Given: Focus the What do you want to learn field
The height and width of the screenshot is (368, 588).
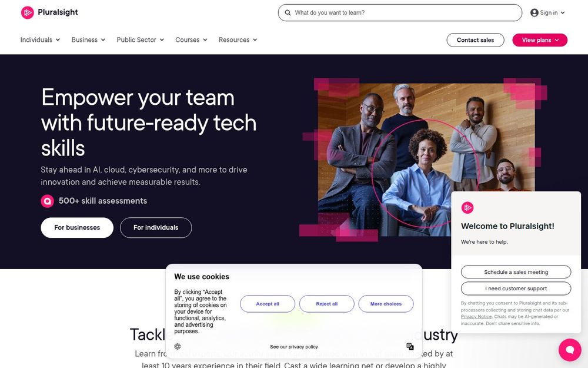Looking at the screenshot, I should 400,13.
